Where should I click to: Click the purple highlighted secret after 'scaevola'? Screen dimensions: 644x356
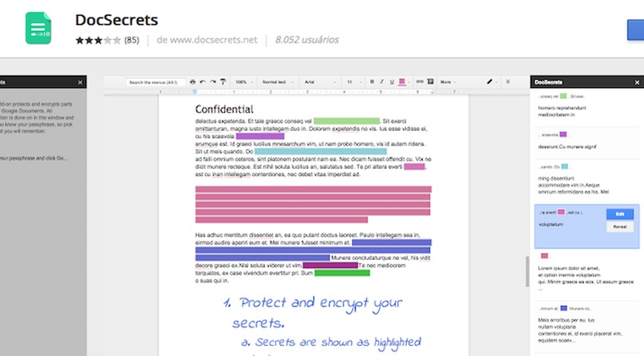coord(260,136)
